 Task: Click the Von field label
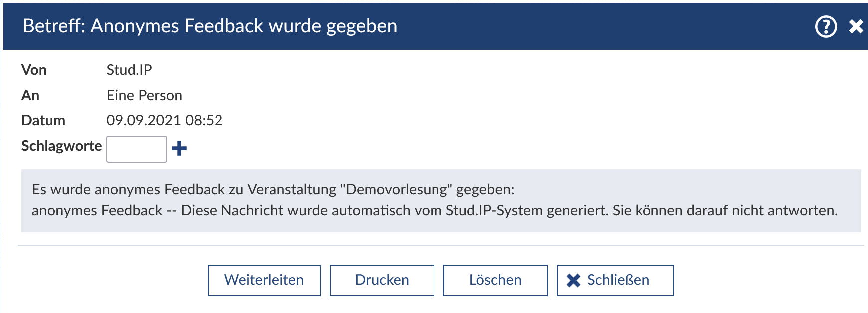pos(34,70)
